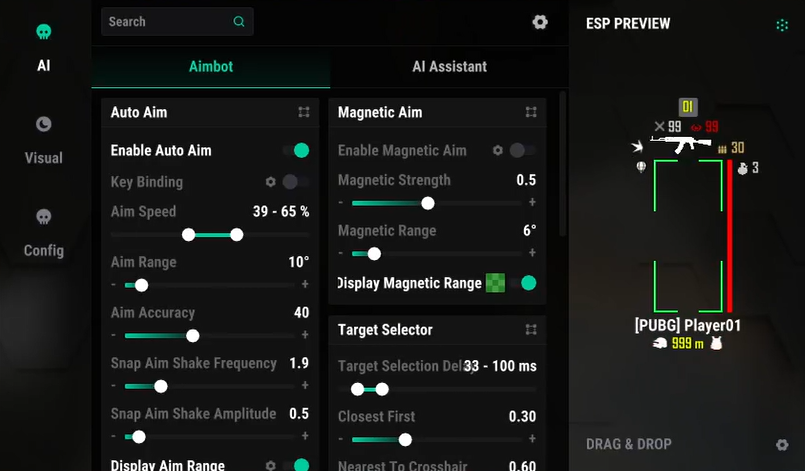Open the Drag & Drop gear settings

pos(782,445)
